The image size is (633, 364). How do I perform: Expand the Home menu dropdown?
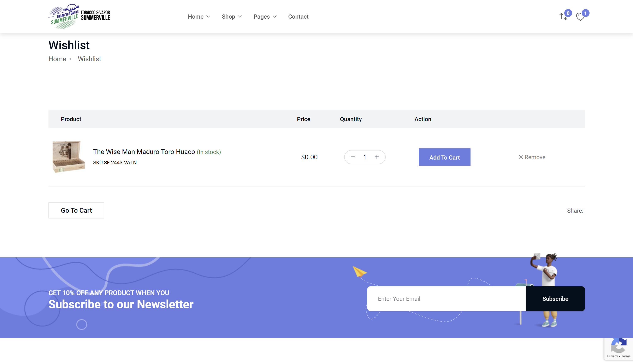199,17
